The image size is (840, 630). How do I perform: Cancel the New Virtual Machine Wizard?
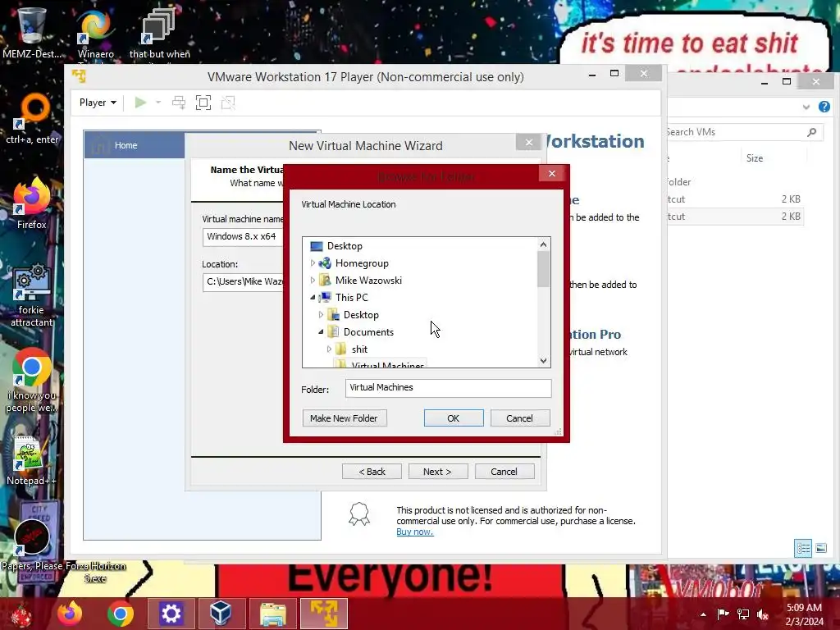[x=504, y=472]
